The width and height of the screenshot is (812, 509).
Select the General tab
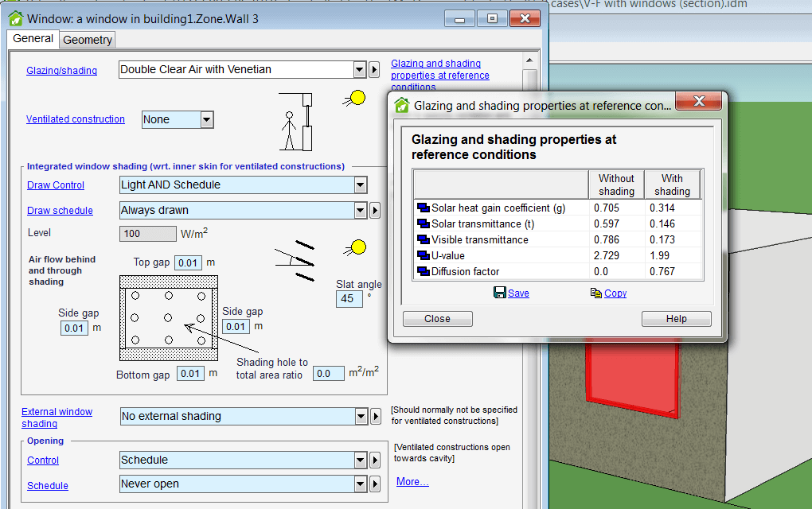pyautogui.click(x=33, y=38)
